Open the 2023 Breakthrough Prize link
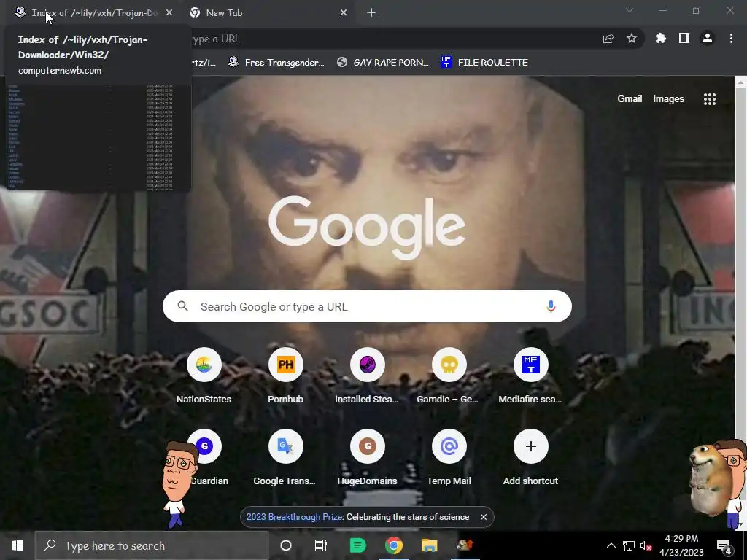The height and width of the screenshot is (560, 747). pos(295,517)
